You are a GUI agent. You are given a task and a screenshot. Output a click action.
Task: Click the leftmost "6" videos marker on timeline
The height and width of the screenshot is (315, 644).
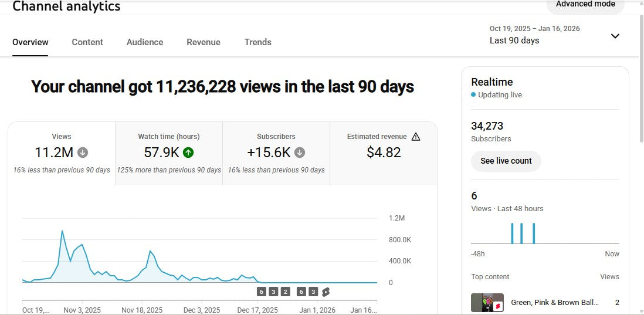tap(262, 292)
